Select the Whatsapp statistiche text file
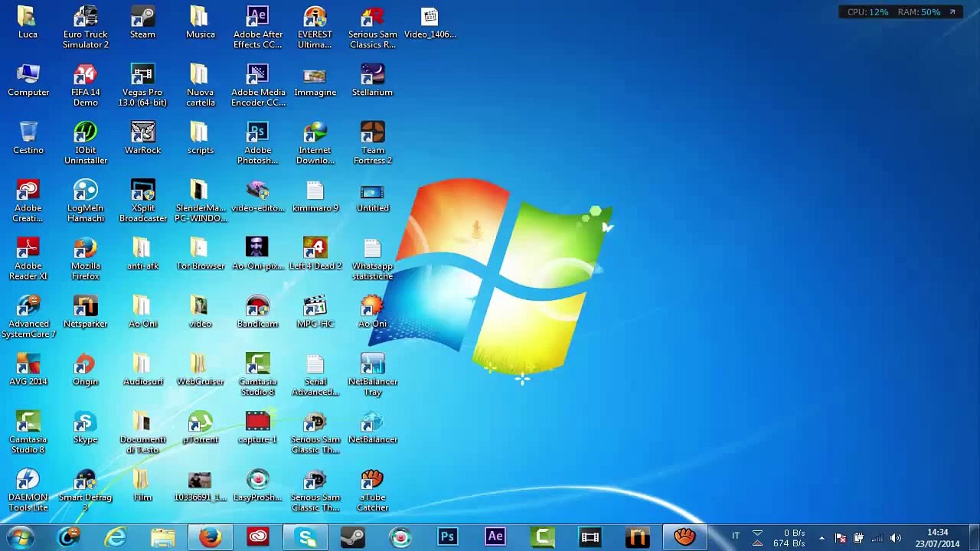This screenshot has width=980, height=551. pyautogui.click(x=372, y=259)
